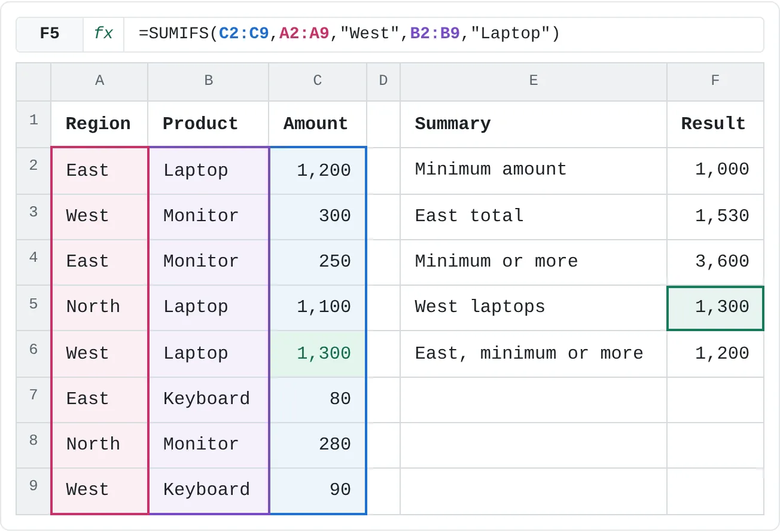This screenshot has height=532, width=780.
Task: Select the Amount cell with 1,100
Action: click(x=318, y=307)
